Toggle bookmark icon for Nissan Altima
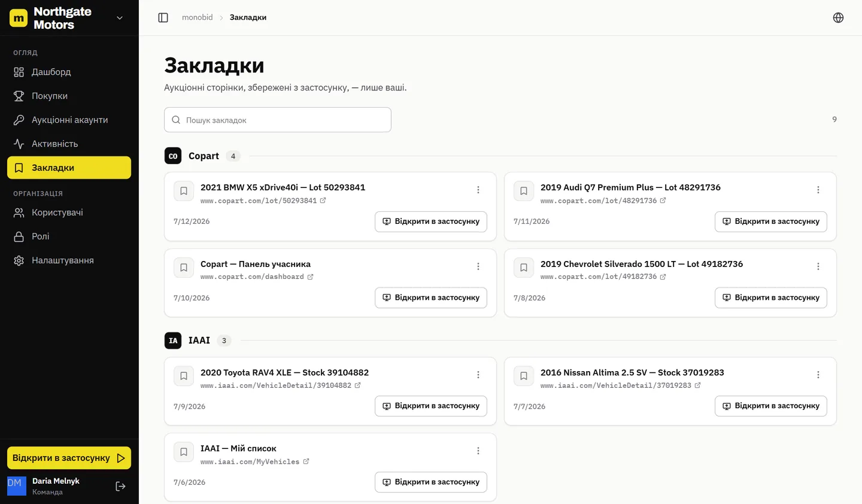The height and width of the screenshot is (504, 862). click(524, 376)
